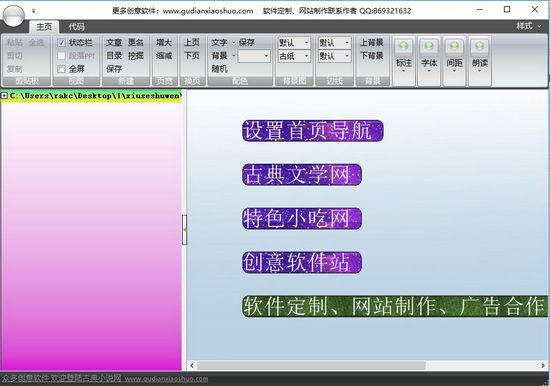Expand the C:\Users tree node plus box
Image resolution: width=550 pixels, height=386 pixels.
4,95
